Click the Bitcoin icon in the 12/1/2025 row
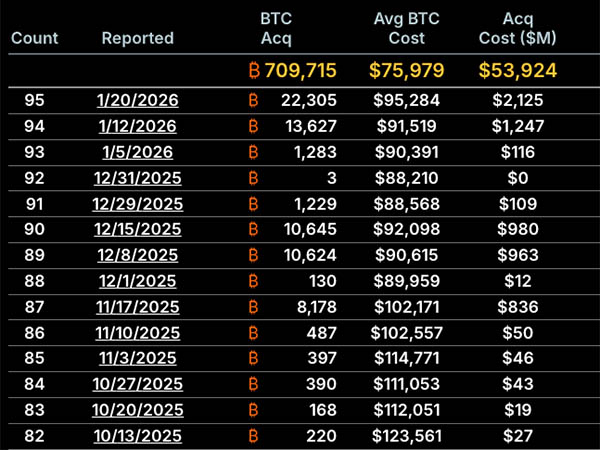Viewport: 600px width, 450px height. point(252,282)
